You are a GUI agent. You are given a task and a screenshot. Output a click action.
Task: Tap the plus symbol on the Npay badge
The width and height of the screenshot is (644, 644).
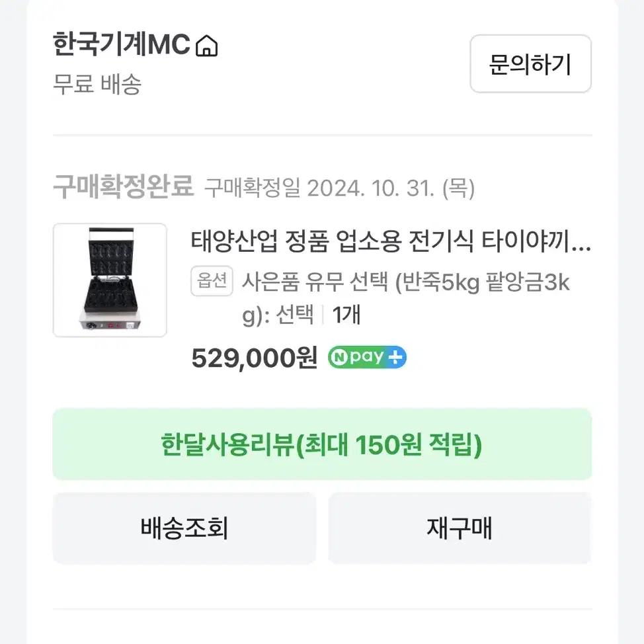tap(395, 357)
